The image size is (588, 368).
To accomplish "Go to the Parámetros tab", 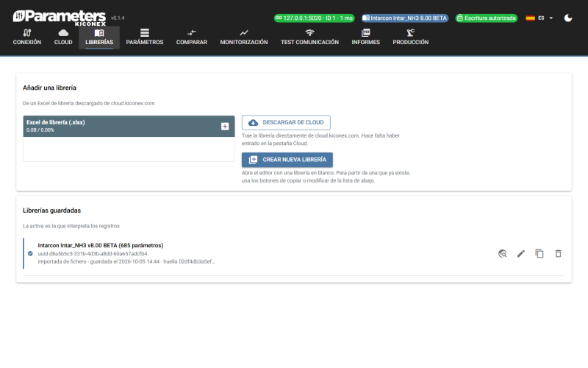I will coord(144,38).
